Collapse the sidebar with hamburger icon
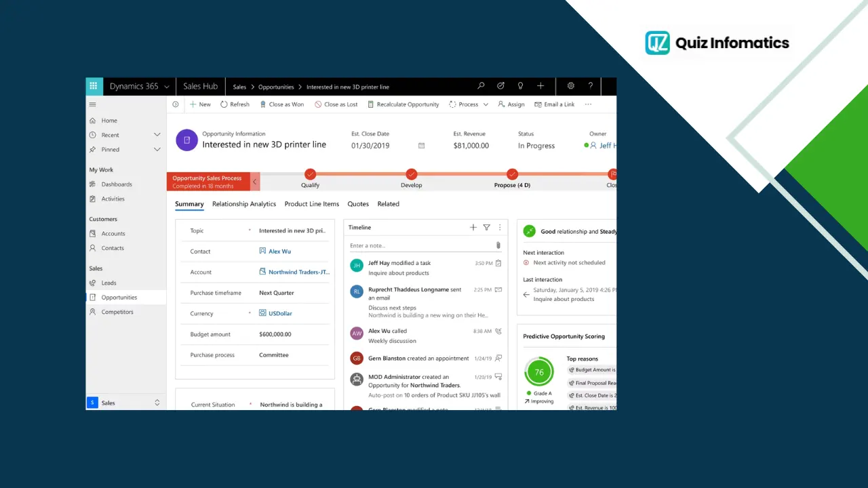 93,104
